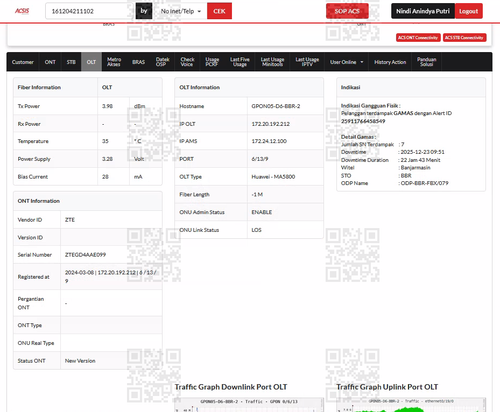Viewport: 500px width, 412px height.
Task: Click ACS ONT Connectivity button
Action: [x=418, y=38]
